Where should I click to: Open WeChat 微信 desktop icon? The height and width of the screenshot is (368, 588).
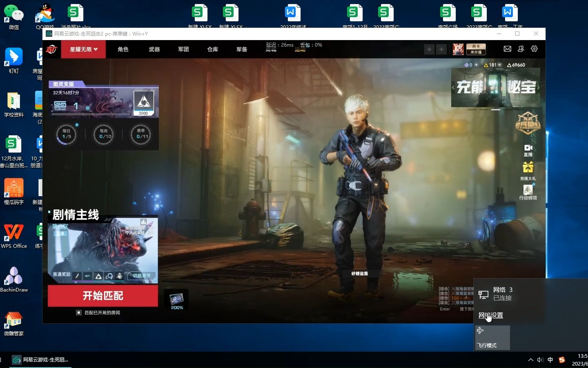14,17
